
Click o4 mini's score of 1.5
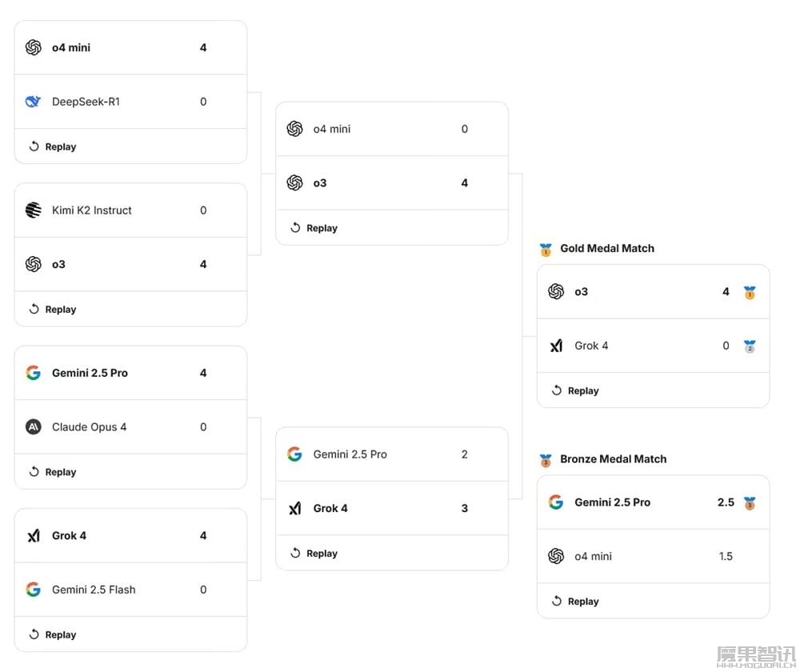point(726,556)
